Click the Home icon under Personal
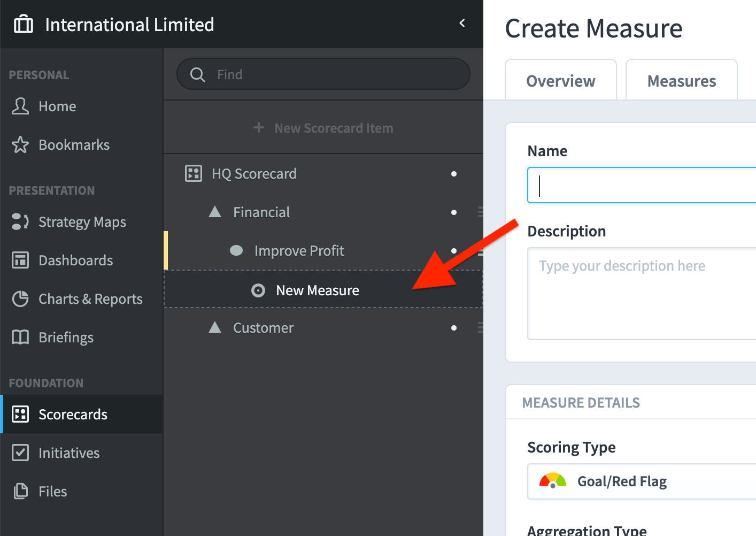This screenshot has width=756, height=536. click(20, 106)
